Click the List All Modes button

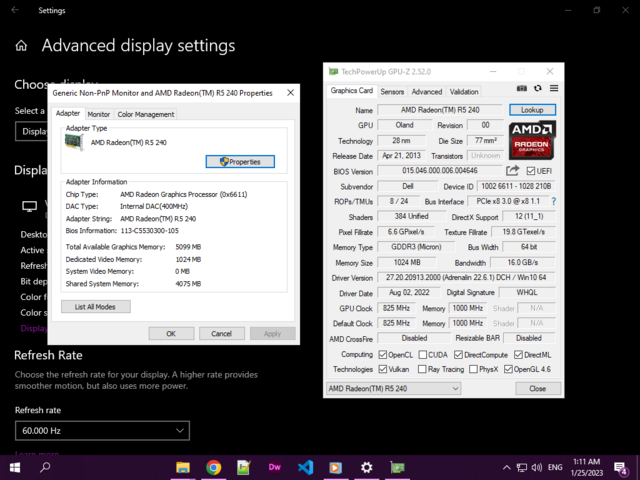[x=95, y=307]
